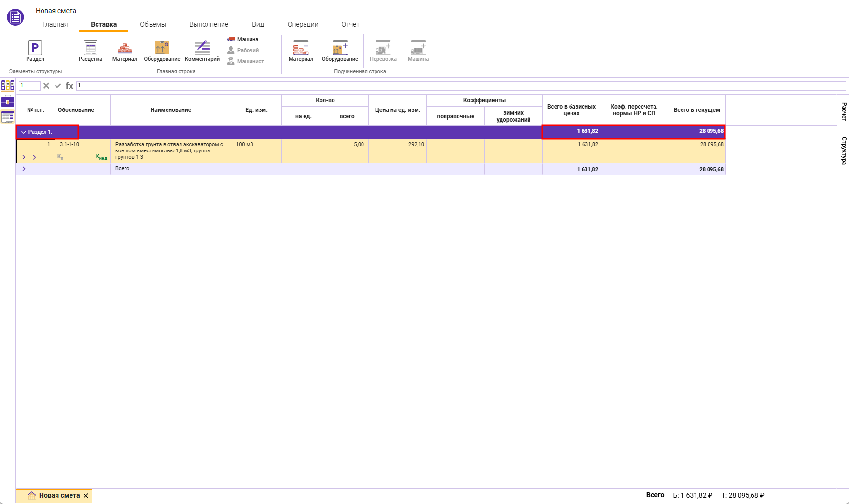Click the Расценка icon in ribbon
This screenshot has height=504, width=849.
(x=90, y=51)
